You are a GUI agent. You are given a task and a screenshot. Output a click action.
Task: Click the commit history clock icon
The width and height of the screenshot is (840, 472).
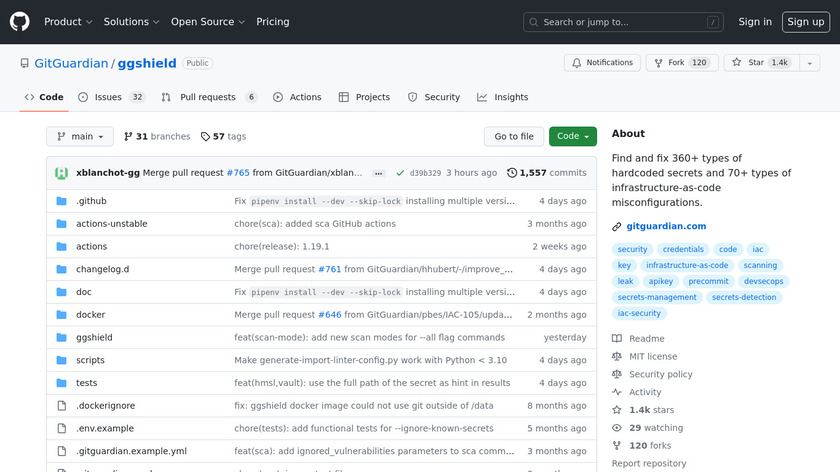pos(512,173)
